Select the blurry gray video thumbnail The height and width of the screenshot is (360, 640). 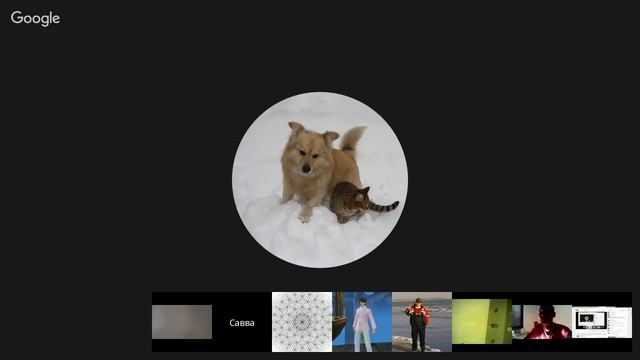tap(182, 322)
